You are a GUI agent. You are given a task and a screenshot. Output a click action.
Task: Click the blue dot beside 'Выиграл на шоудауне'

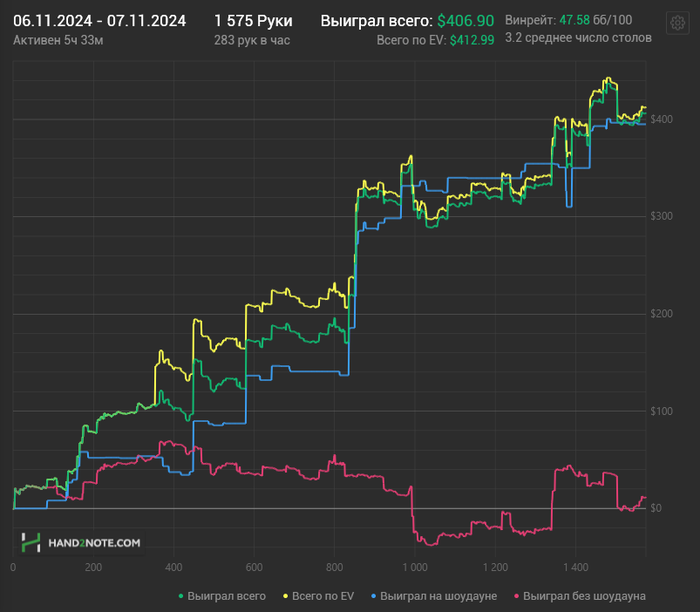click(x=374, y=596)
